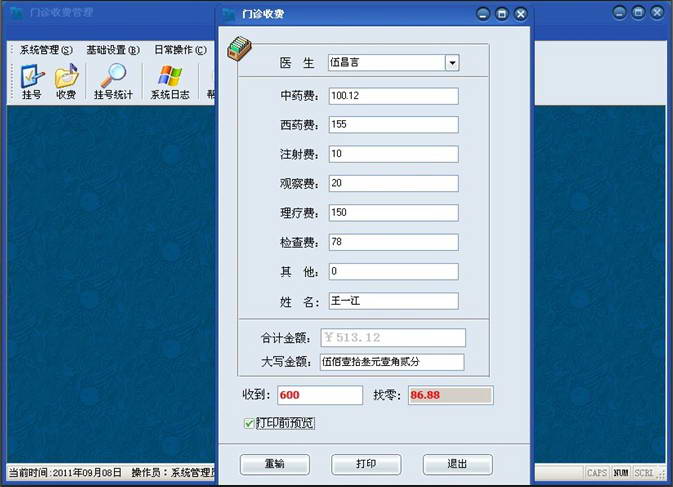Minimize the main 门诊收费管理 window
Image resolution: width=673 pixels, height=487 pixels.
point(619,12)
